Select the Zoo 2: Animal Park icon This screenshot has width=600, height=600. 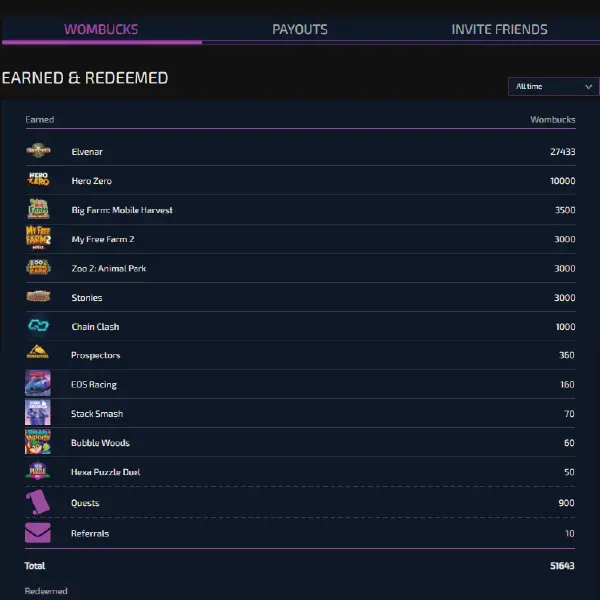coord(38,267)
